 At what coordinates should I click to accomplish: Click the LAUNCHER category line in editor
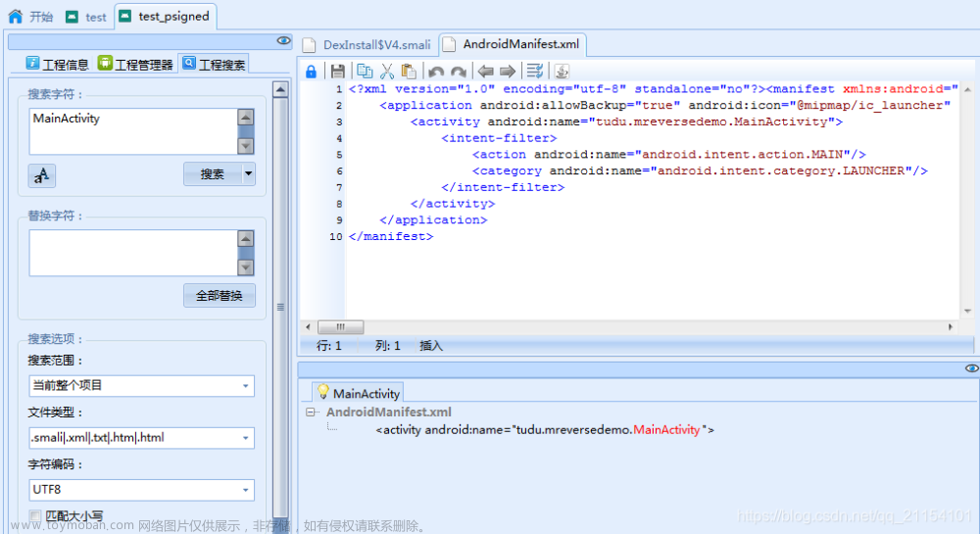tap(700, 170)
